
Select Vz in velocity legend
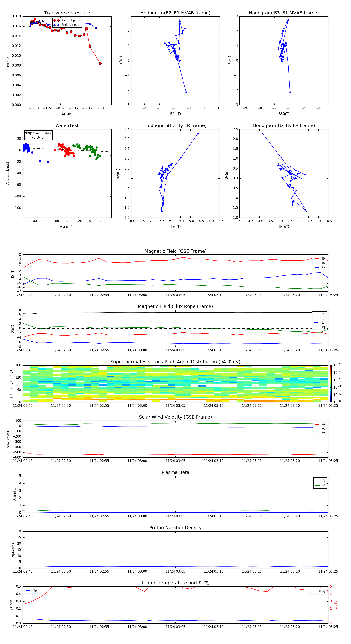click(320, 433)
